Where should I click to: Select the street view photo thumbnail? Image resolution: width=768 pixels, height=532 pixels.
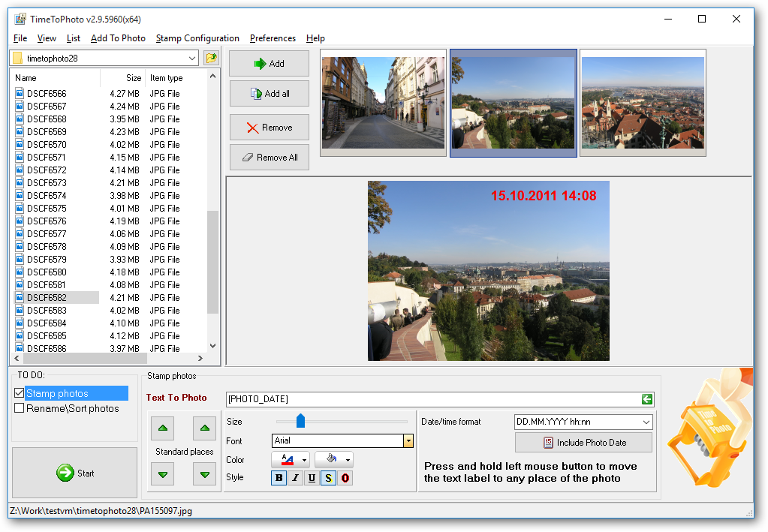[383, 103]
